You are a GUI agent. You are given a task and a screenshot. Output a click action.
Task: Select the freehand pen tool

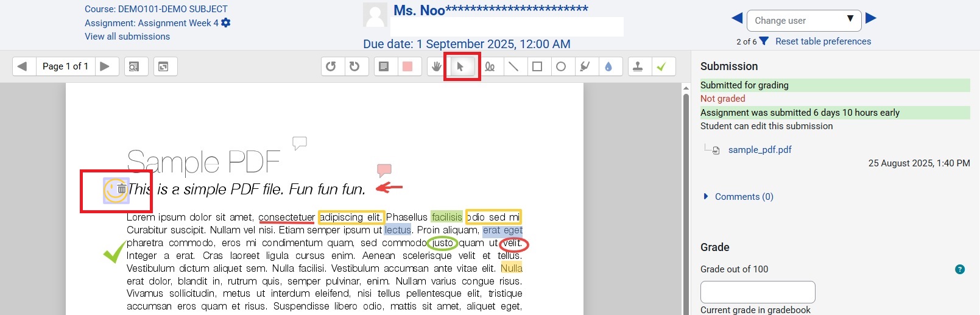490,66
